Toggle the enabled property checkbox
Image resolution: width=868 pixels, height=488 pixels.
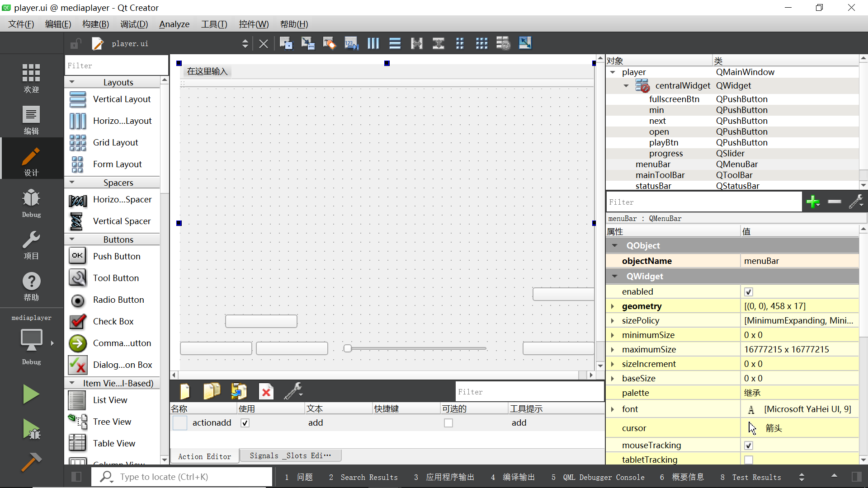[x=749, y=292]
